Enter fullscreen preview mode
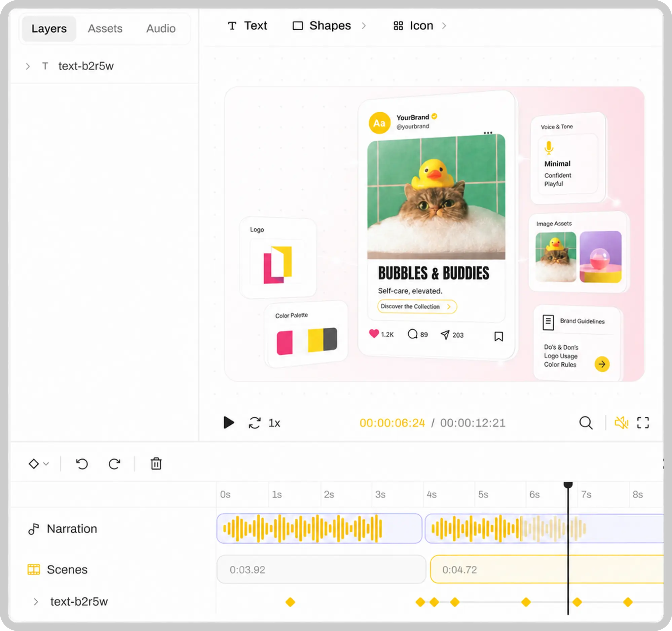 click(643, 422)
